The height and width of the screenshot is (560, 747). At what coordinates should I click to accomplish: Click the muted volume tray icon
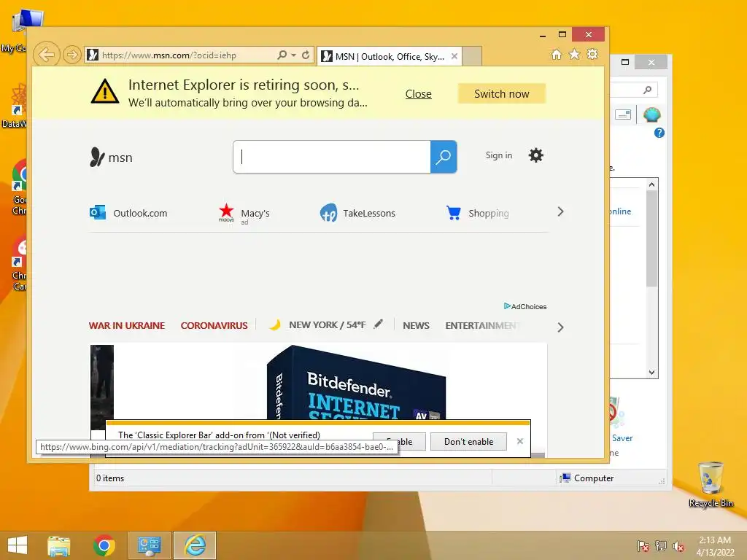678,546
